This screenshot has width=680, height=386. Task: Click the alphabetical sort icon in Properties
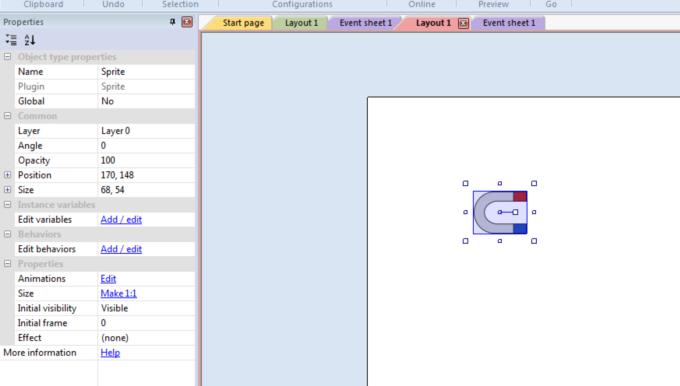tap(29, 40)
